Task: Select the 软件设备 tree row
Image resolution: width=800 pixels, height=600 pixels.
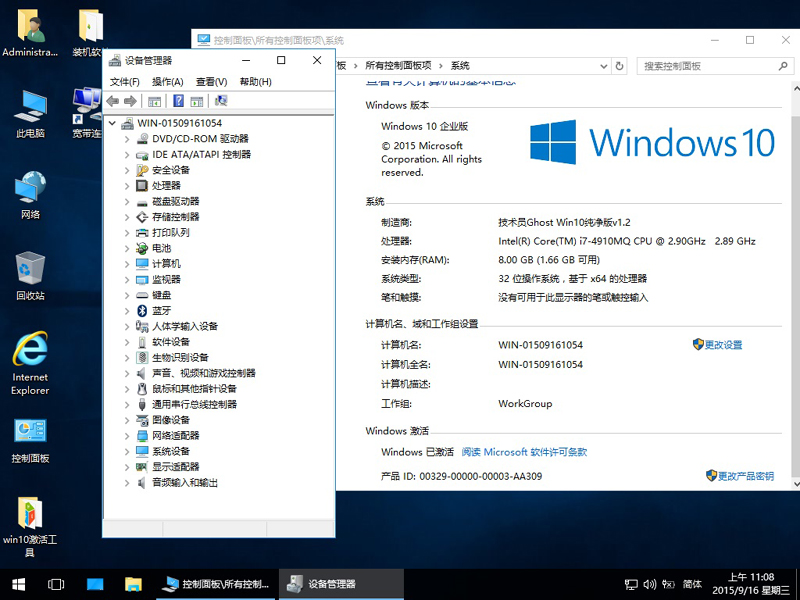Action: coord(163,342)
